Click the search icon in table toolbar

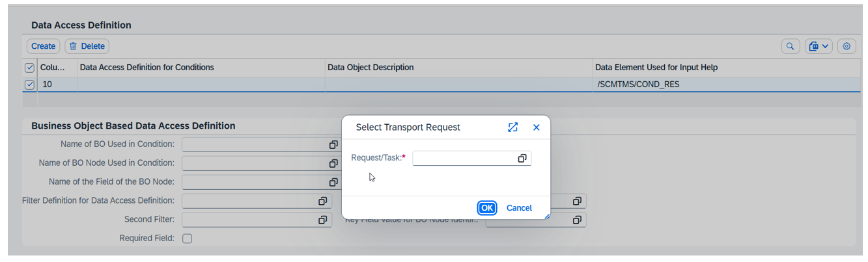pos(790,46)
